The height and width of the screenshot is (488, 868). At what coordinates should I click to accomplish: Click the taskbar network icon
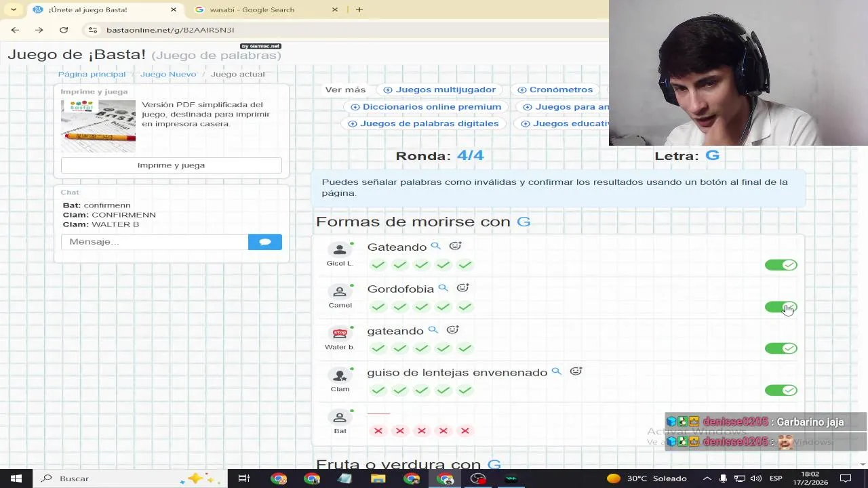pyautogui.click(x=740, y=479)
